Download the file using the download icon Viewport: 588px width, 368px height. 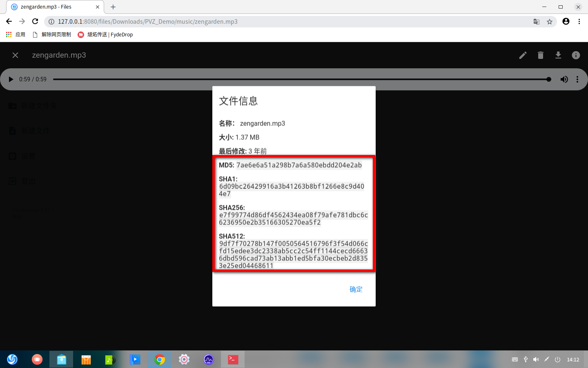558,55
